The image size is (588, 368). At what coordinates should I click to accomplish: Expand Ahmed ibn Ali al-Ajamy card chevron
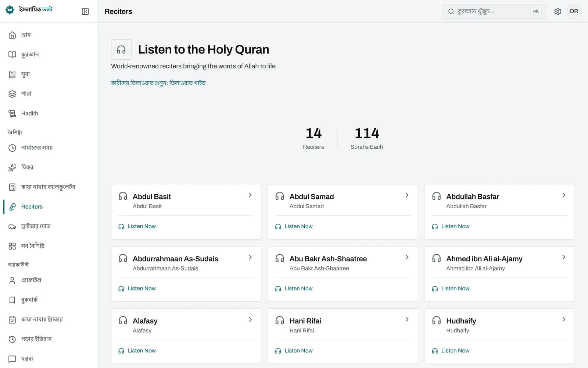(x=564, y=257)
